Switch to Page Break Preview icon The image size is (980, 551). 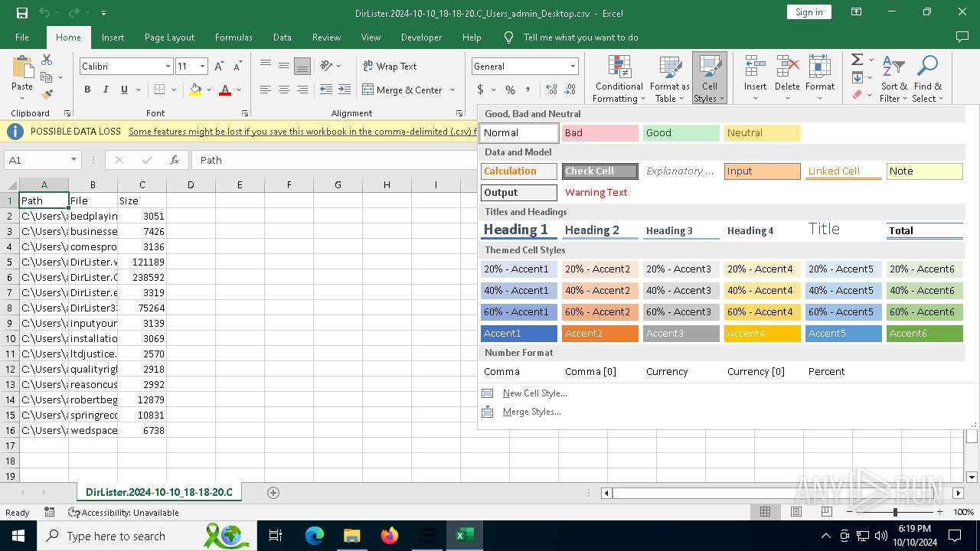pos(827,512)
